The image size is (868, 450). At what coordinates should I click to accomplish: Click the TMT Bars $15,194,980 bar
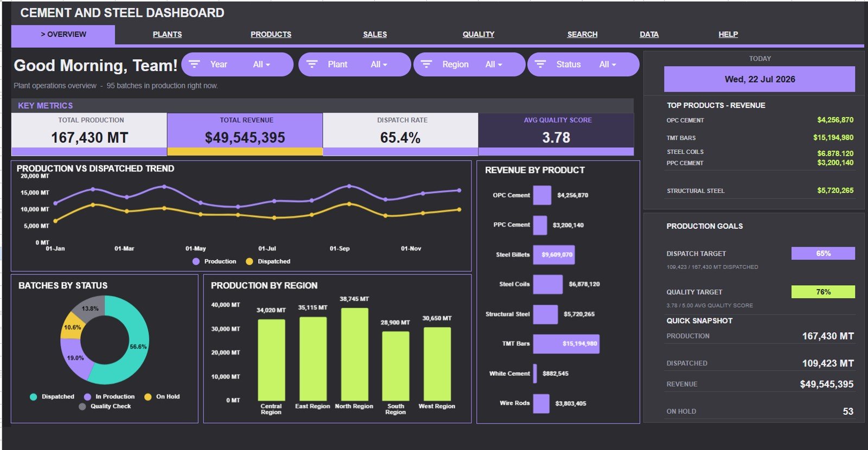pyautogui.click(x=566, y=344)
